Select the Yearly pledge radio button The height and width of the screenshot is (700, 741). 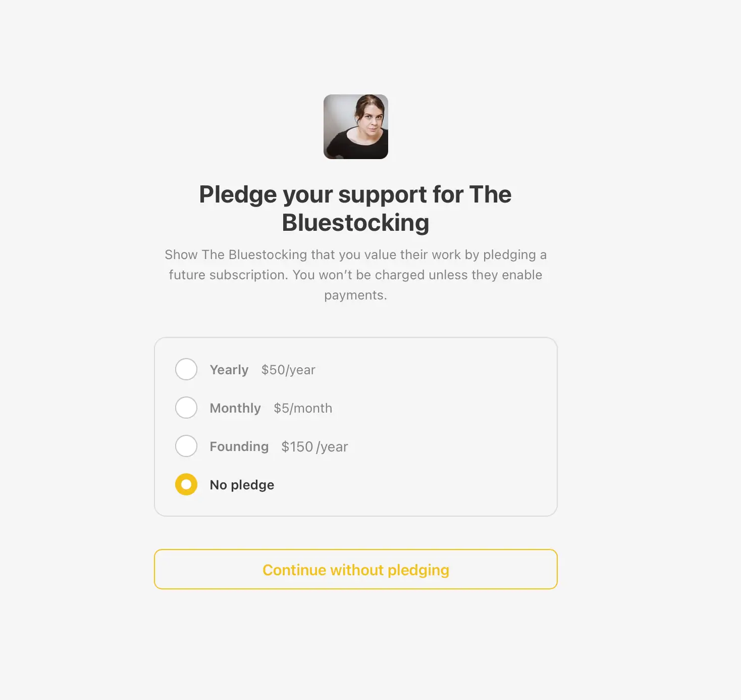pos(186,369)
